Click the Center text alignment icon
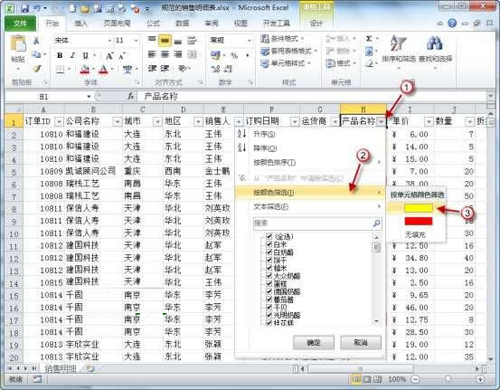The height and width of the screenshot is (390, 500). pos(165,54)
